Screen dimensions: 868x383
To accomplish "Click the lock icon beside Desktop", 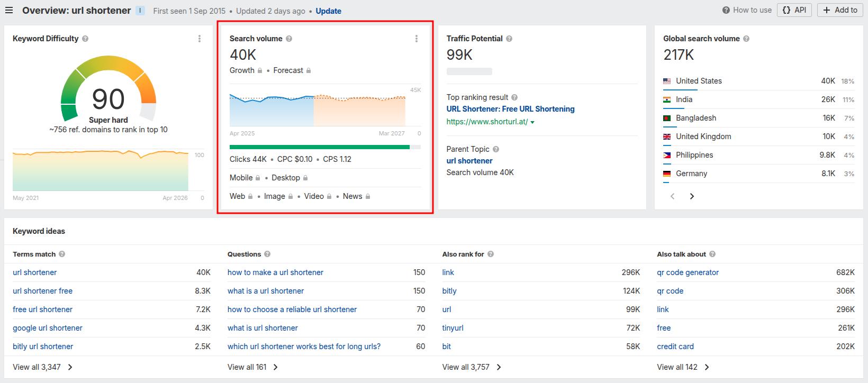I will (x=305, y=178).
